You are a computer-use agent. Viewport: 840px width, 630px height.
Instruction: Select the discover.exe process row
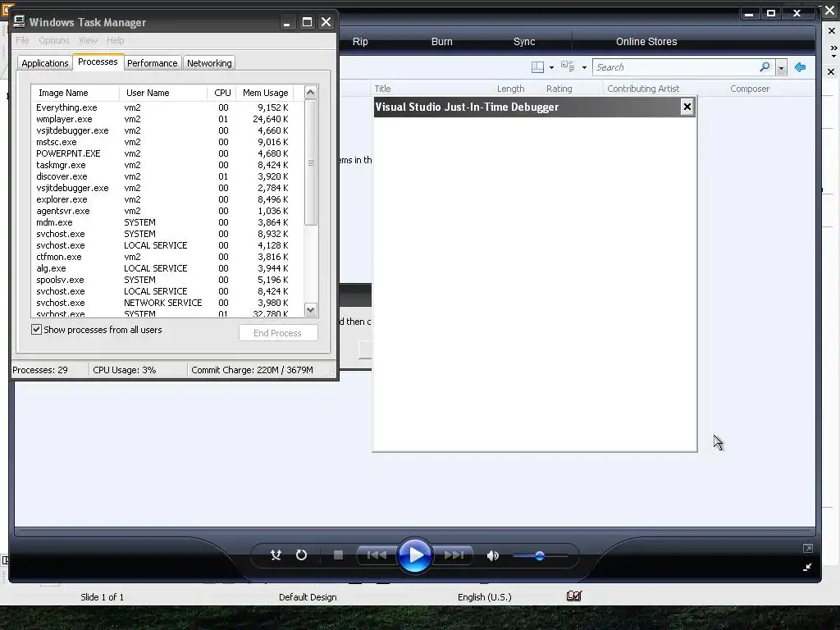coord(167,176)
